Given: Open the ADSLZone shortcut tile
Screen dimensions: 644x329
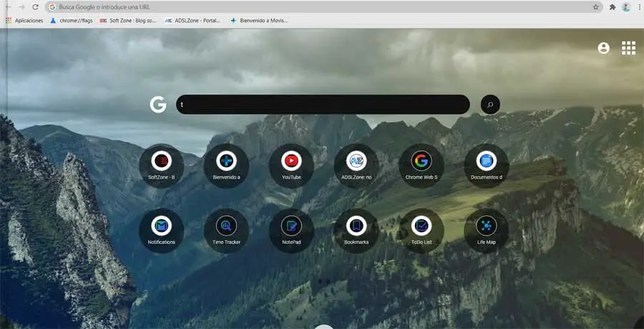Looking at the screenshot, I should 356,165.
